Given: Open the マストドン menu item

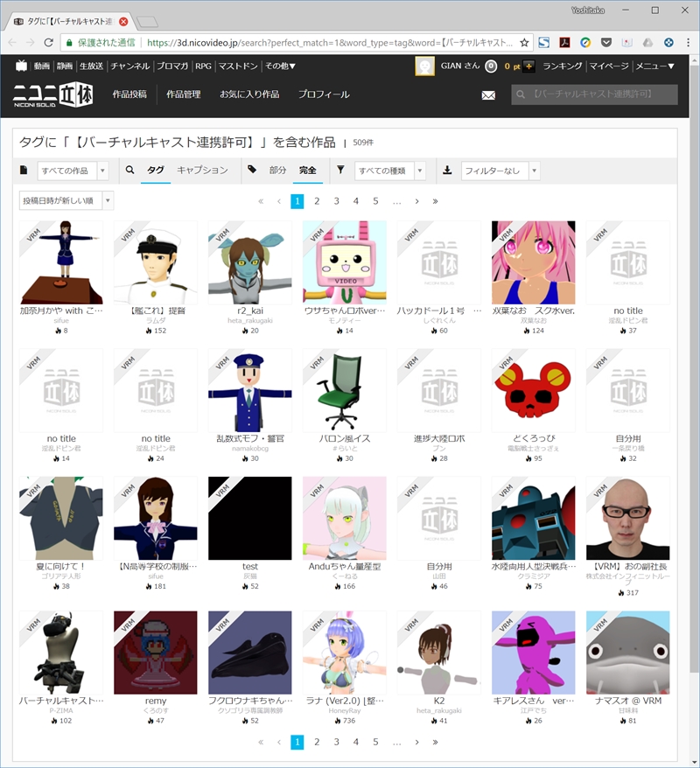Looking at the screenshot, I should (238, 66).
